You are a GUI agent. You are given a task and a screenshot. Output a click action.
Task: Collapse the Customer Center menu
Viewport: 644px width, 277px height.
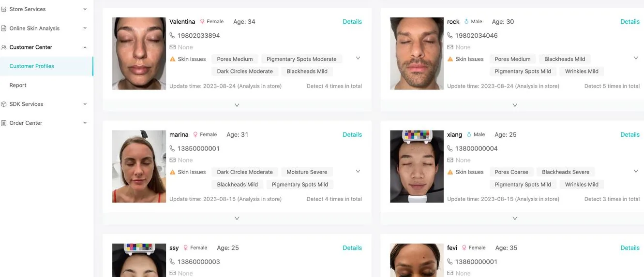85,47
